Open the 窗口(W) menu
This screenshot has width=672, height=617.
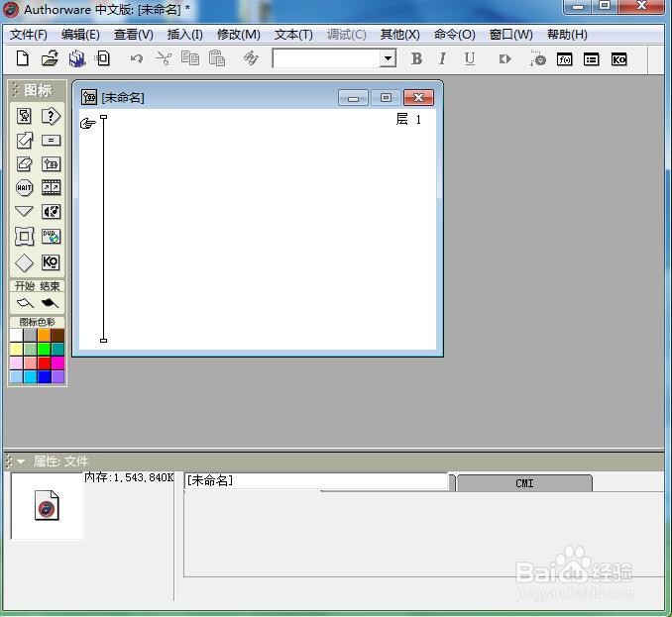click(510, 35)
